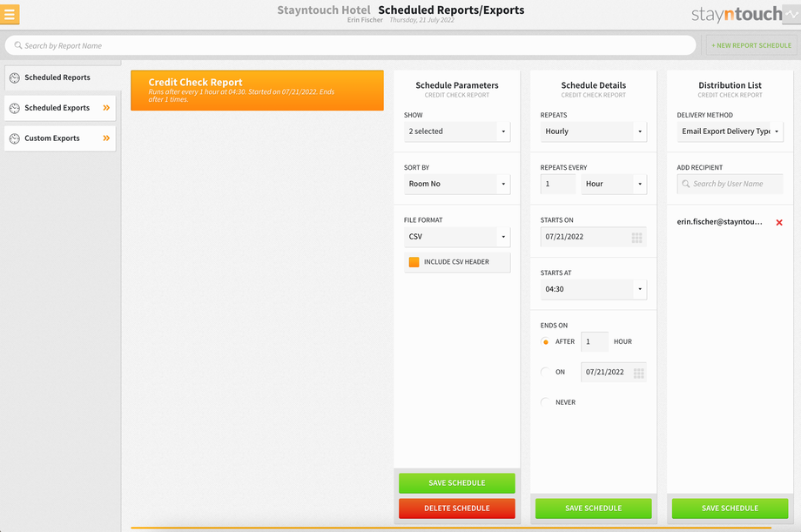Click the Thursday, 21 July 2022 date
The image size is (801, 532).
pos(422,20)
